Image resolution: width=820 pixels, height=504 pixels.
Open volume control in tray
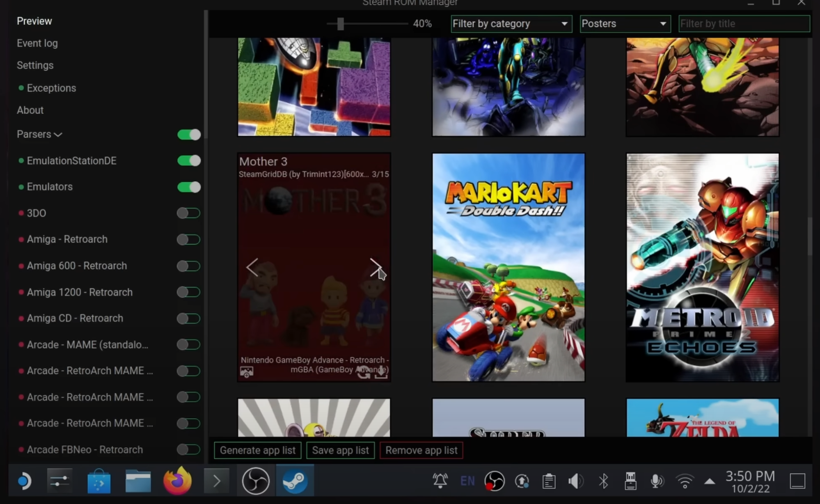[576, 481]
